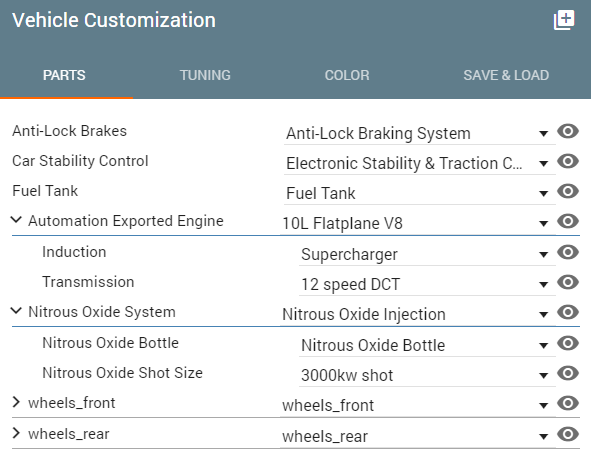Collapse the Automation Exported Engine section

tap(16, 220)
